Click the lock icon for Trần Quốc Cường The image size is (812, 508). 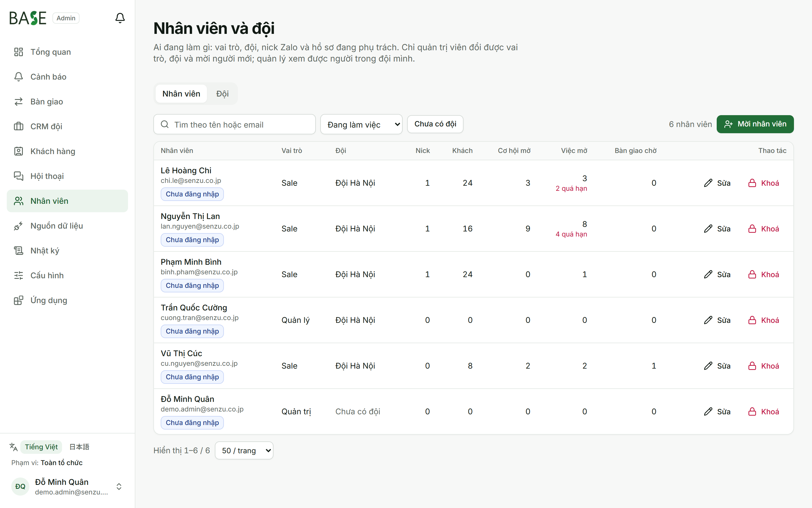[x=752, y=320]
